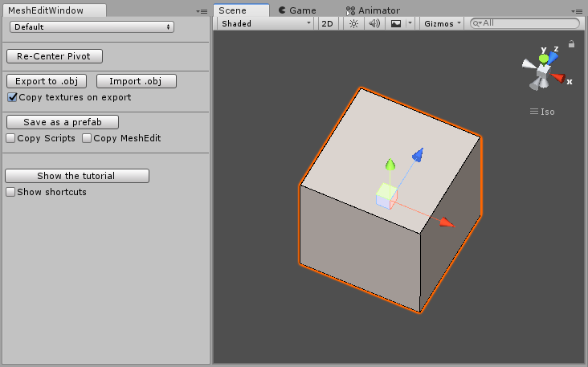Open the Scene panel options menu
This screenshot has width=588, height=367.
pos(577,11)
